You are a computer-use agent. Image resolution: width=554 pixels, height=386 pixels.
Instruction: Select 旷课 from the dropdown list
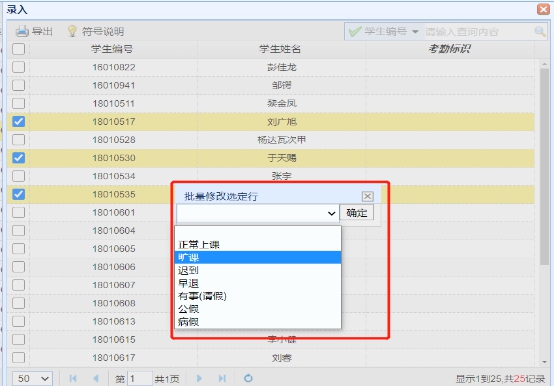point(258,257)
